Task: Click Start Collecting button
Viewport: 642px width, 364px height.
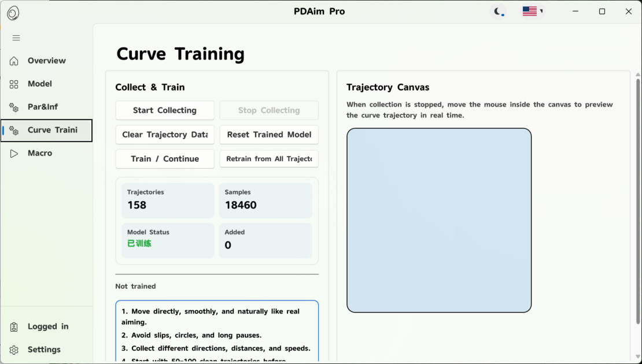Action: tap(165, 110)
